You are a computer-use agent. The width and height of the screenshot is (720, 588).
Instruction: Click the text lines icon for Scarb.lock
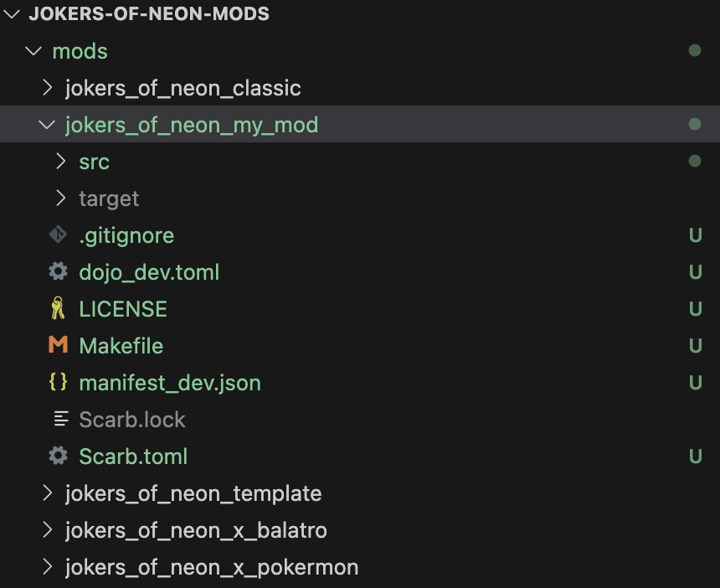[x=61, y=419]
